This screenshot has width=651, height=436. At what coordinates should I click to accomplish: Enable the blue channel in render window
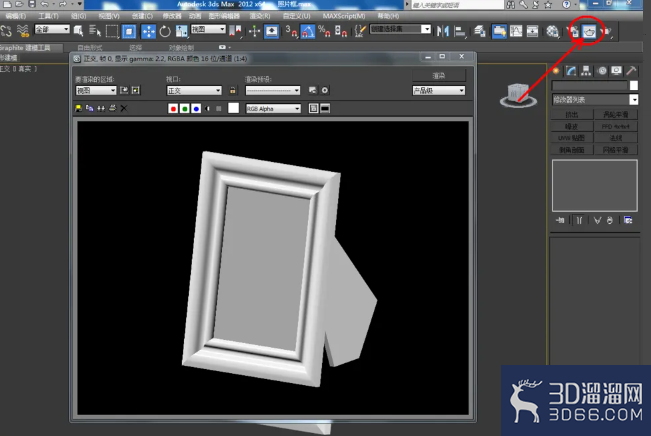coord(196,108)
